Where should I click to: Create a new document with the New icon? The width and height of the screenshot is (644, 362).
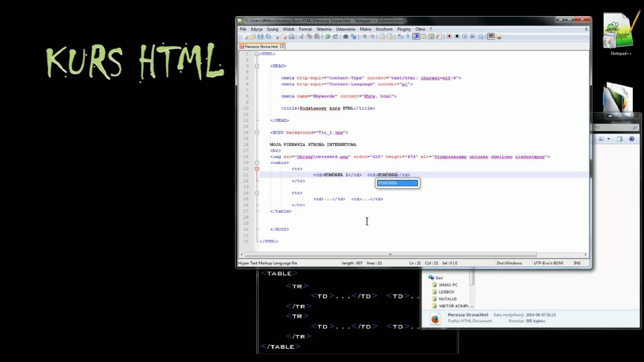tap(245, 36)
